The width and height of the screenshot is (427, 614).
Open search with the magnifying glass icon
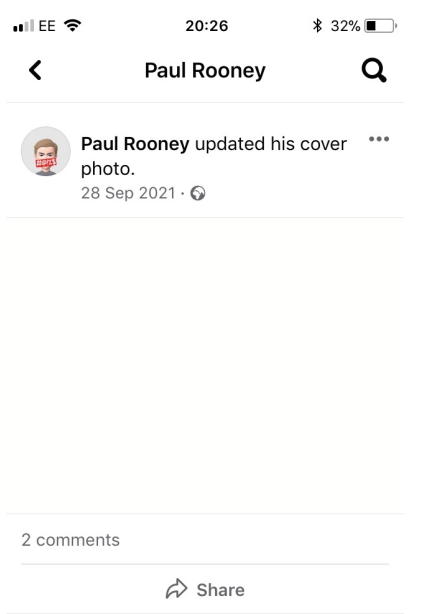tap(374, 70)
